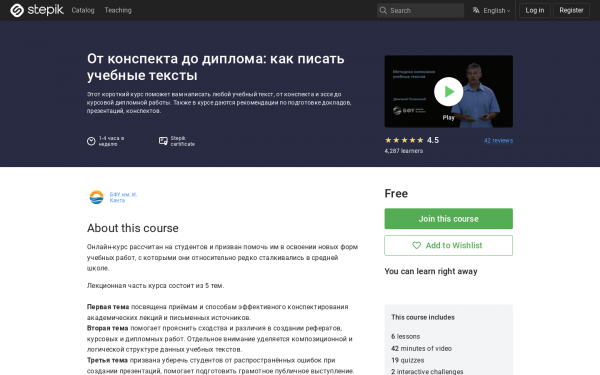Click the About this course heading
The height and width of the screenshot is (375, 600).
(133, 228)
